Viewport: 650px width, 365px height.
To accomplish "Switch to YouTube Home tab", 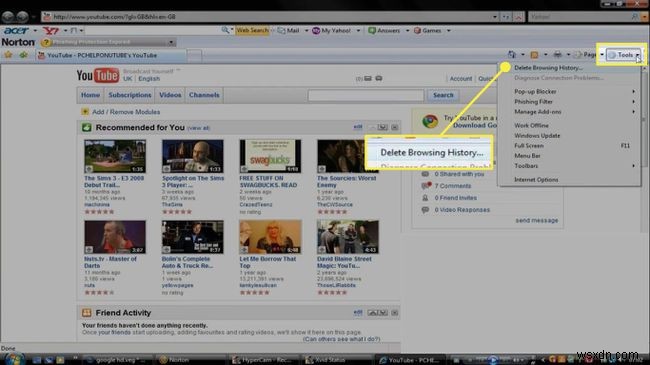I will (90, 95).
